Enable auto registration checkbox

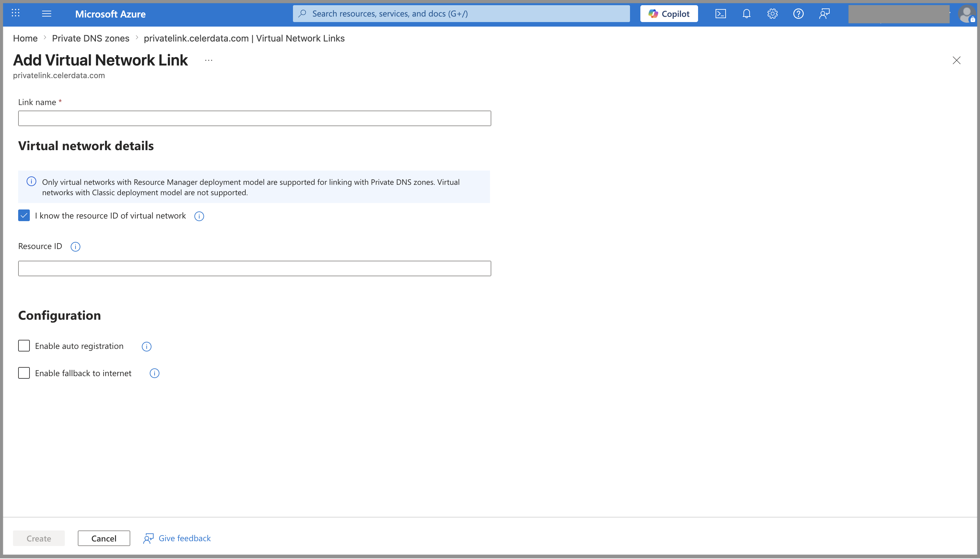coord(24,346)
